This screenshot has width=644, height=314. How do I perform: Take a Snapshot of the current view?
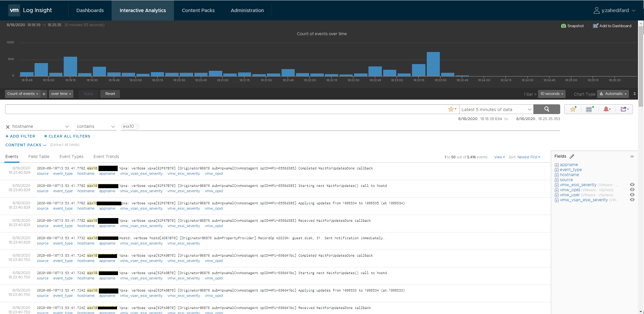pos(572,26)
